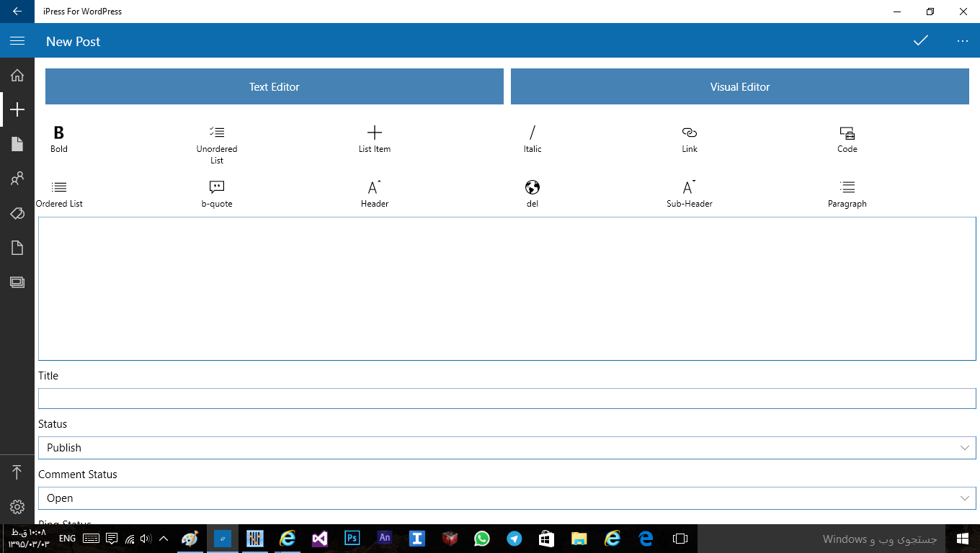Open the volume control in system tray

(146, 539)
